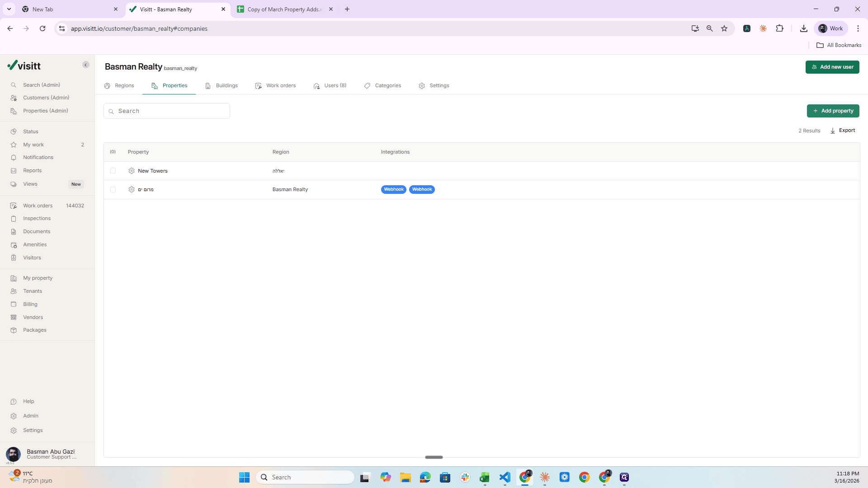The width and height of the screenshot is (868, 488).
Task: Collapse the Visitt sidebar with the chevron
Action: [x=86, y=65]
